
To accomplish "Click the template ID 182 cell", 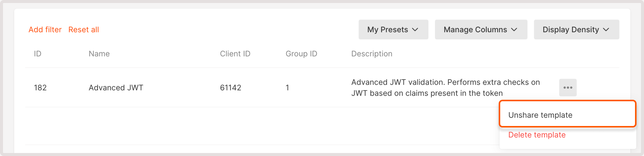I will (40, 88).
